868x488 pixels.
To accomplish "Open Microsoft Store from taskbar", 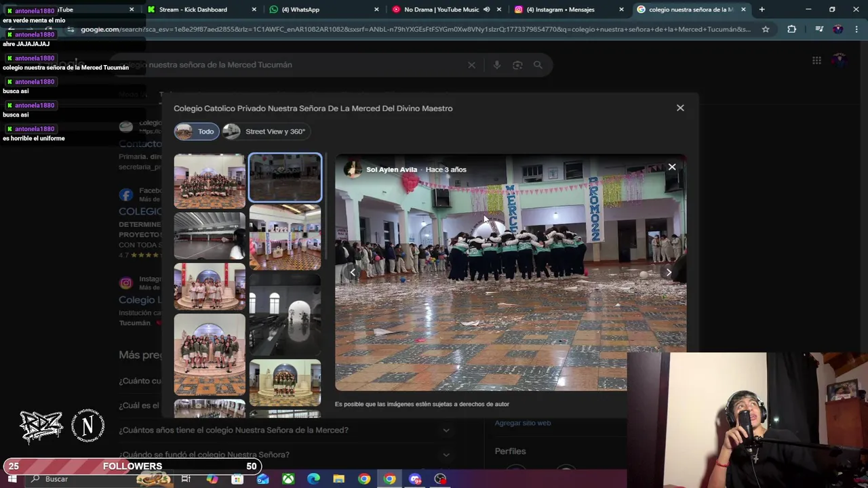I will (x=237, y=479).
